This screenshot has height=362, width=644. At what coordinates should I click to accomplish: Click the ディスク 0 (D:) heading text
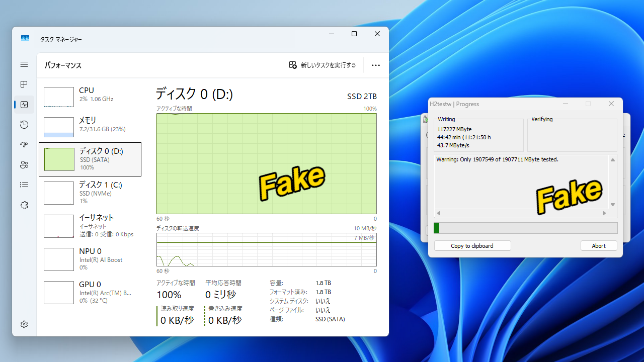coord(194,94)
